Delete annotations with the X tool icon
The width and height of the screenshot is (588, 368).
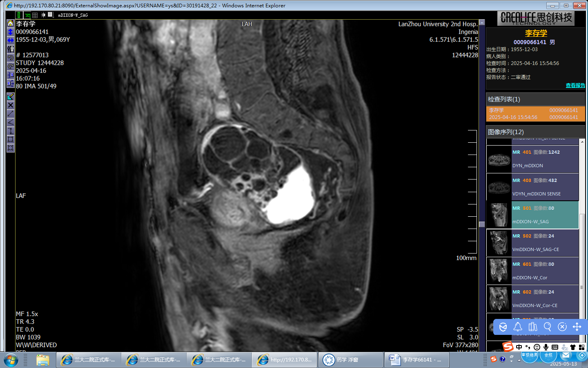tap(11, 105)
